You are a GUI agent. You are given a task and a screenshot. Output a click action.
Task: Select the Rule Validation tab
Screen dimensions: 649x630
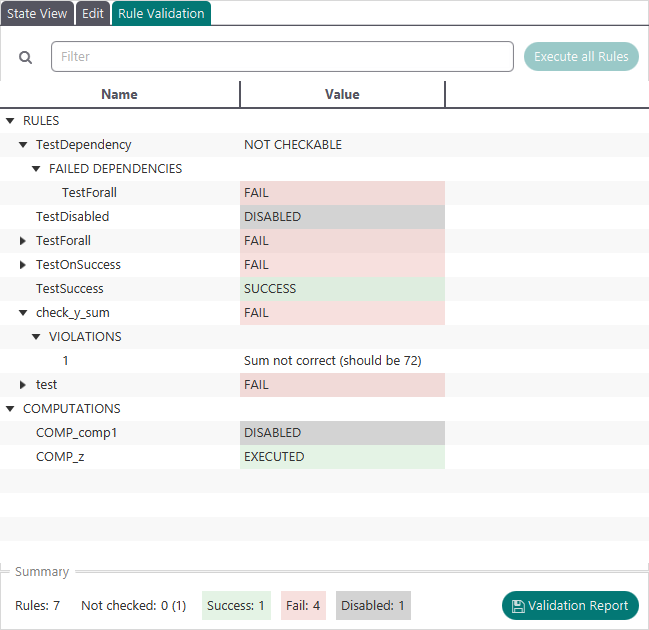160,13
